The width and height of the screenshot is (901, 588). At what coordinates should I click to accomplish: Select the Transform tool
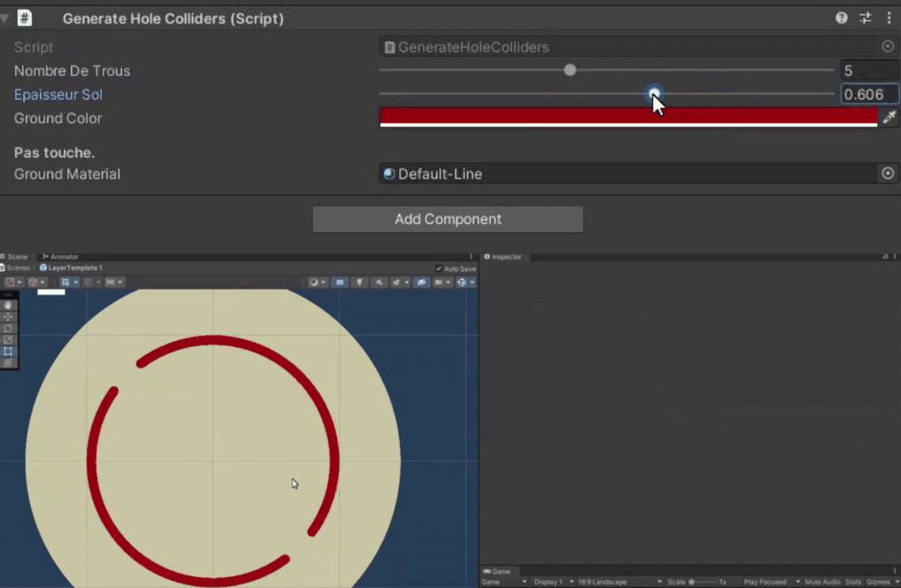8,363
